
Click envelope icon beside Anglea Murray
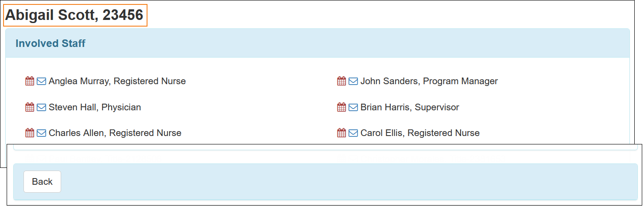(x=41, y=81)
